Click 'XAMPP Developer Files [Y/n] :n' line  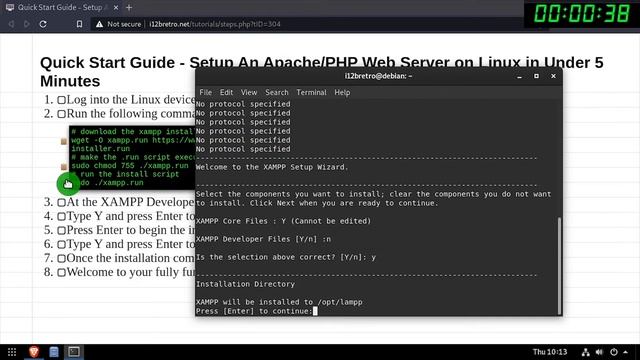click(263, 239)
